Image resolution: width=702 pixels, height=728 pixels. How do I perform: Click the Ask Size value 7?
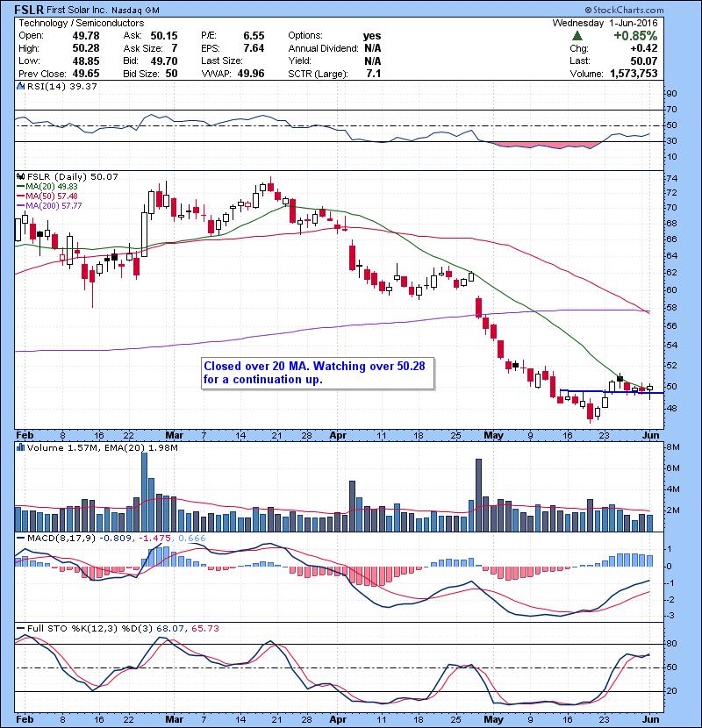click(x=175, y=48)
